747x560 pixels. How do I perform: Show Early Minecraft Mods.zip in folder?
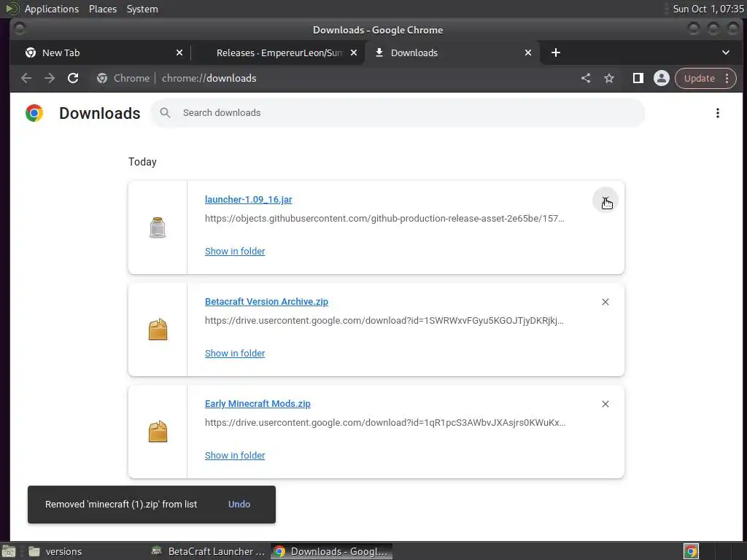coord(235,455)
